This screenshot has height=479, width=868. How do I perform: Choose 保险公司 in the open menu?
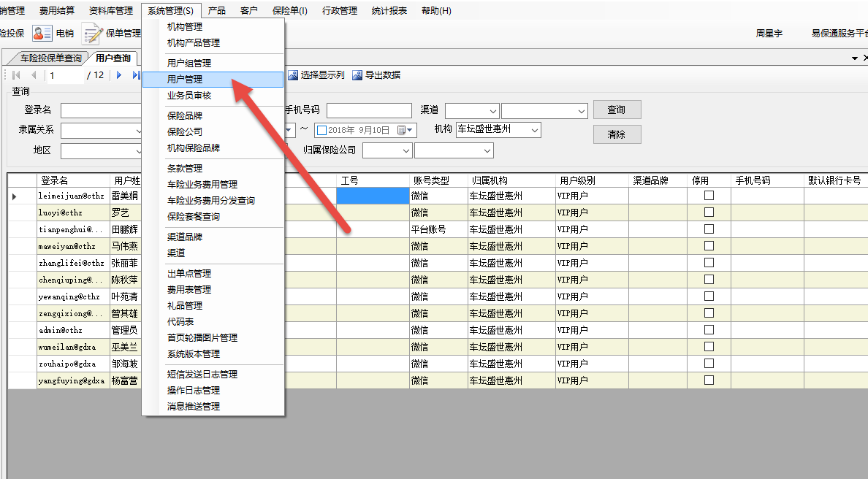185,132
